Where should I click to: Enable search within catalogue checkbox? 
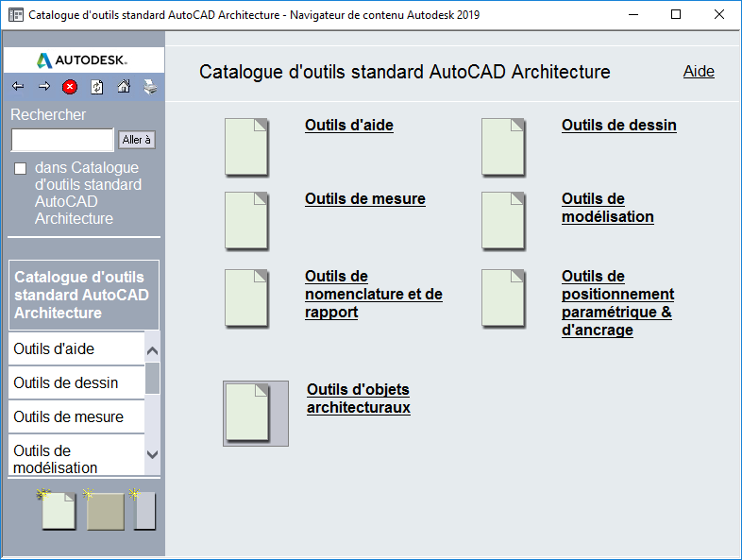tap(21, 169)
